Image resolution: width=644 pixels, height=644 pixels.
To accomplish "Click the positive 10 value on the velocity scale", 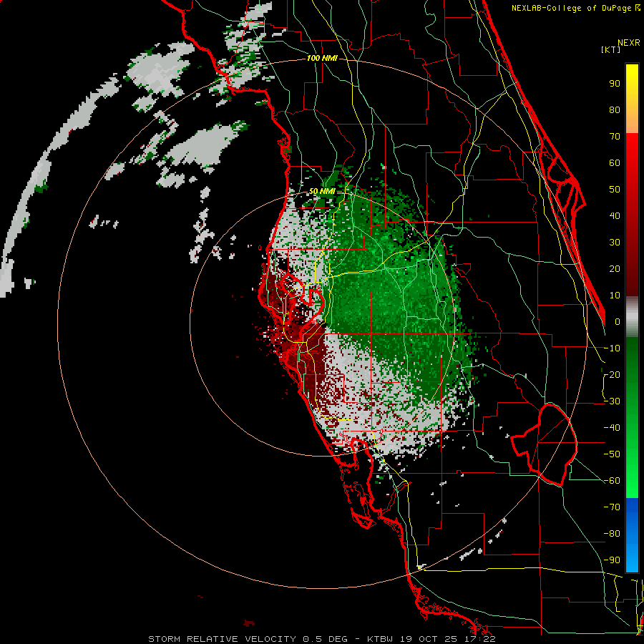I will [x=615, y=296].
